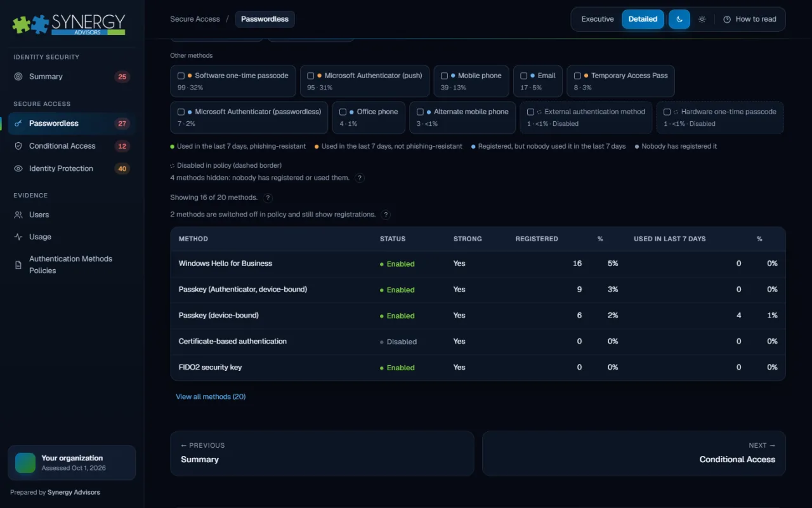Click the Usage pulse icon

(18, 237)
